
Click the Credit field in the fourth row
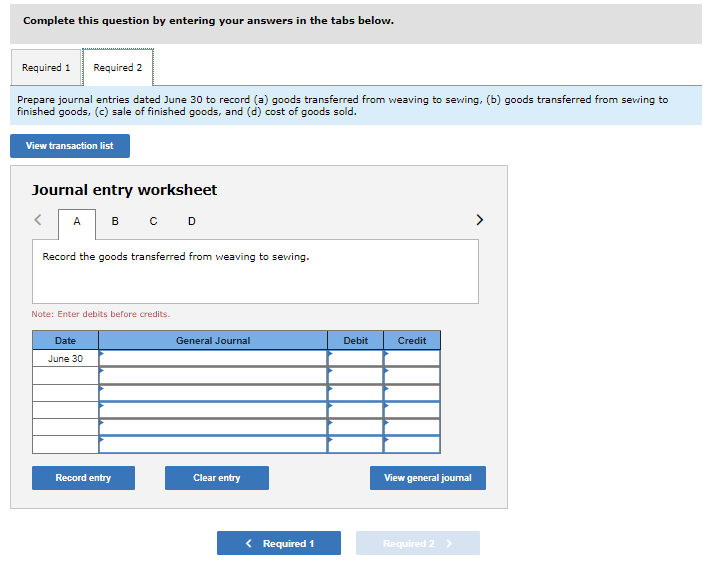pos(412,410)
